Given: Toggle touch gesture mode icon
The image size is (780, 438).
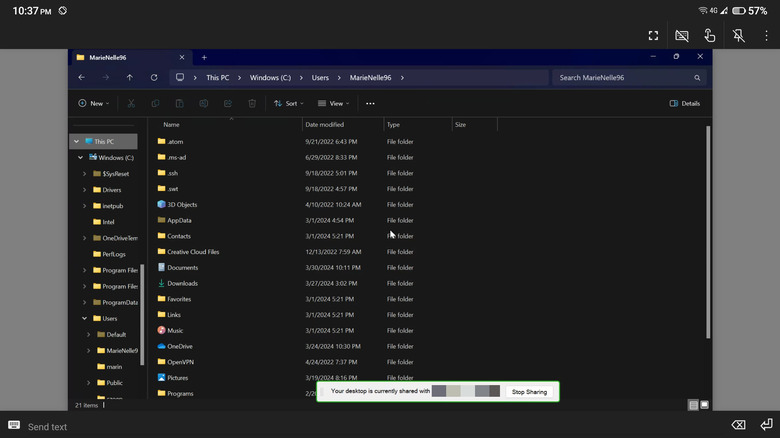Looking at the screenshot, I should (709, 35).
